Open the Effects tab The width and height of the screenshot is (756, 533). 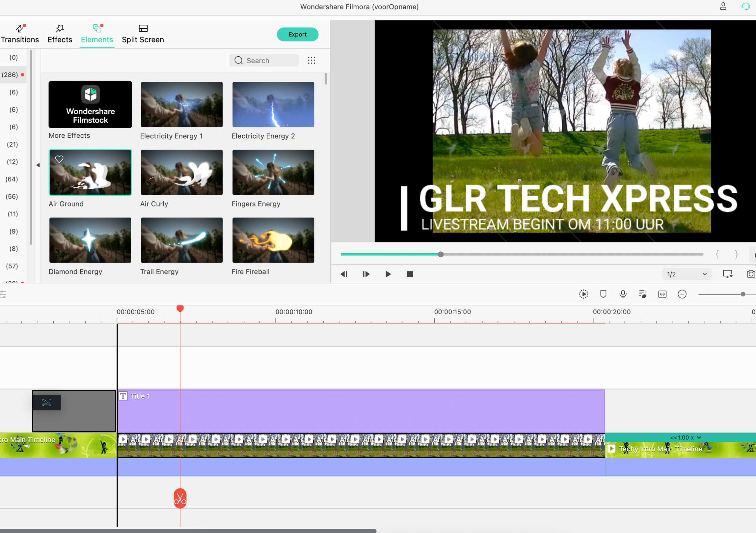pos(60,34)
